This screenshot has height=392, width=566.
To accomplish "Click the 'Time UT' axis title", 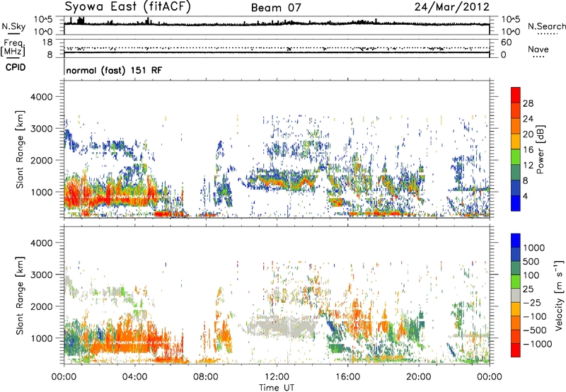I will coord(277,388).
